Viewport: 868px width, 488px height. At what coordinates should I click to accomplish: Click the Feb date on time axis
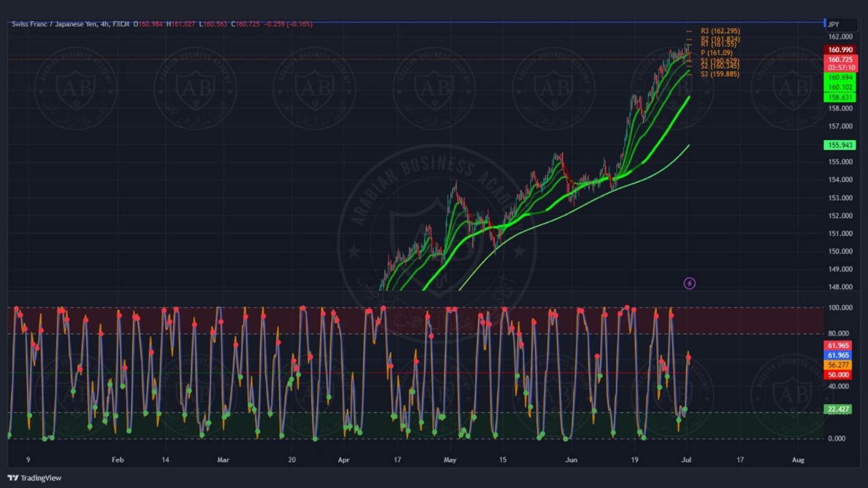pyautogui.click(x=117, y=460)
